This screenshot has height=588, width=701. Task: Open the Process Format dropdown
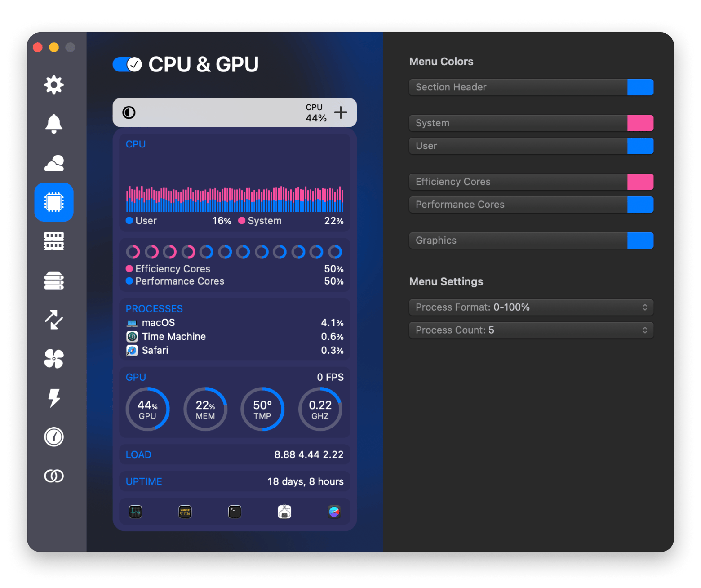coord(531,307)
